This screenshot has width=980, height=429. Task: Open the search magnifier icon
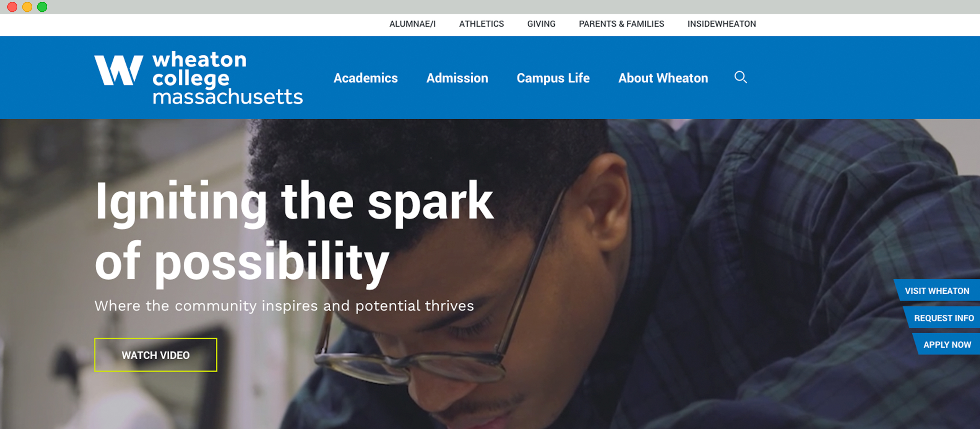[740, 77]
